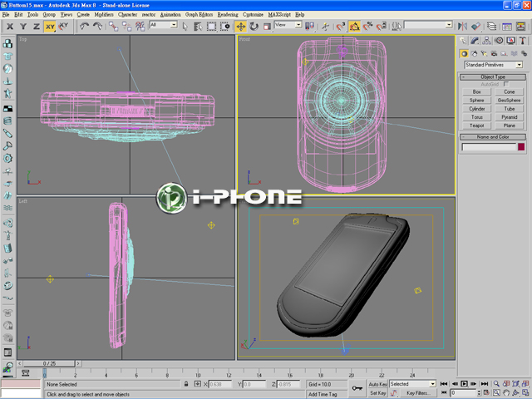Click the Select and Uniform Scale tool

(x=267, y=26)
